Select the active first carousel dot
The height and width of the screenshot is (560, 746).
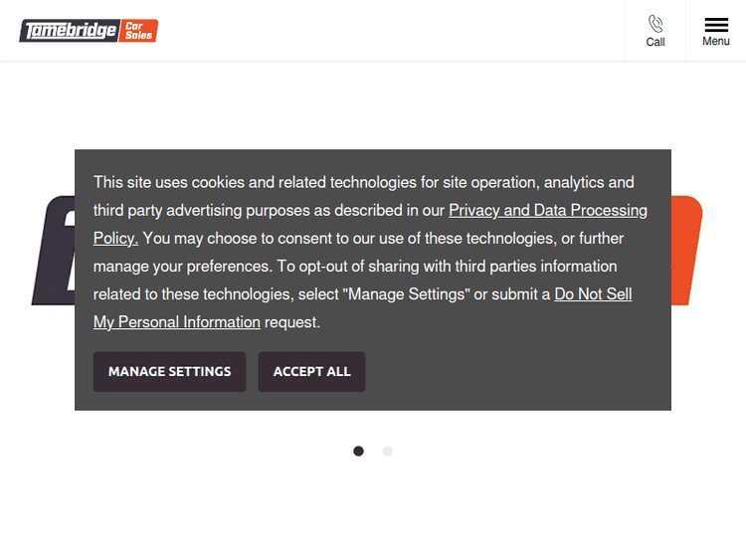tap(358, 451)
